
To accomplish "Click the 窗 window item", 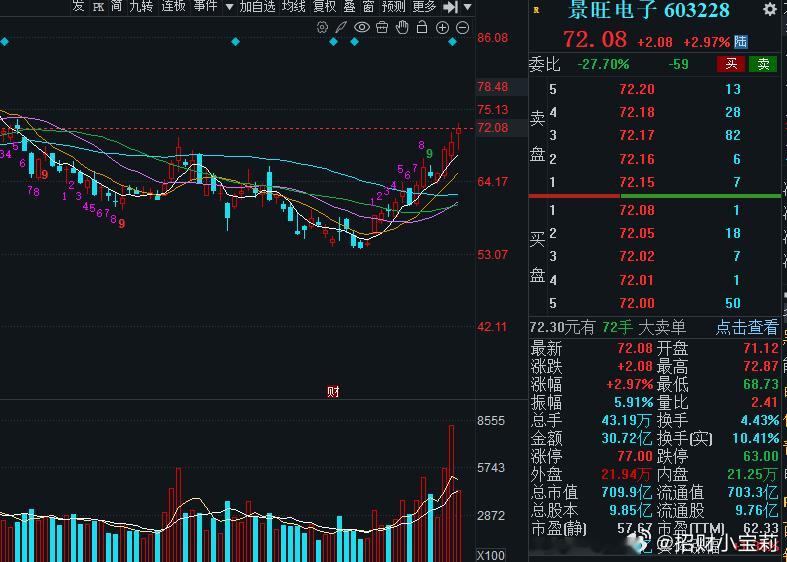I will [x=368, y=7].
